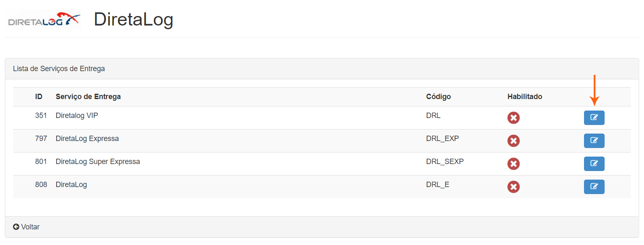
Task: Click the Voltar back arrow icon
Action: [16, 227]
